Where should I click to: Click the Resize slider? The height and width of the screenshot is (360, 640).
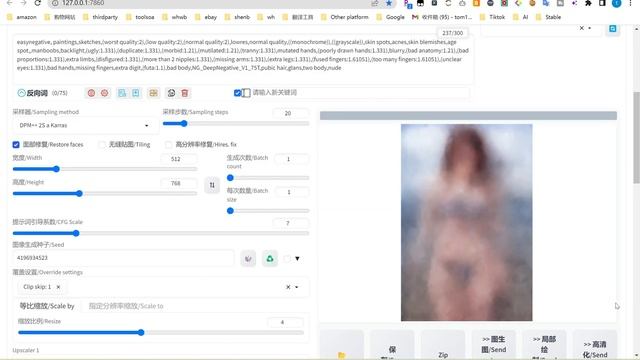pyautogui.click(x=161, y=333)
